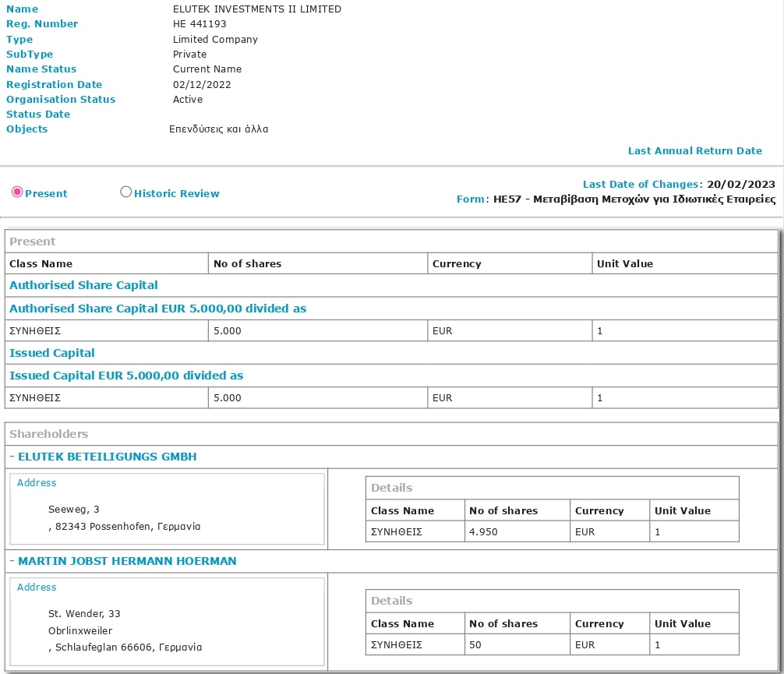Viewport: 784px width, 674px height.
Task: Click the Reg. Number field label
Action: tap(42, 24)
